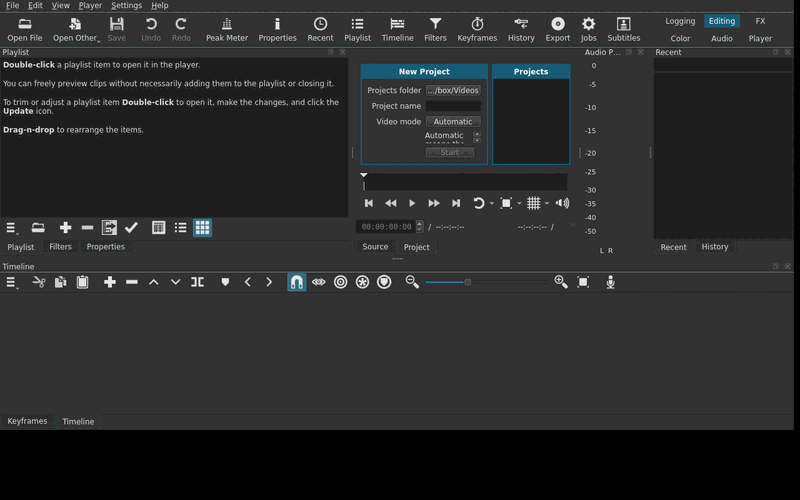Click the play button in the player
800x500 pixels.
pyautogui.click(x=412, y=203)
